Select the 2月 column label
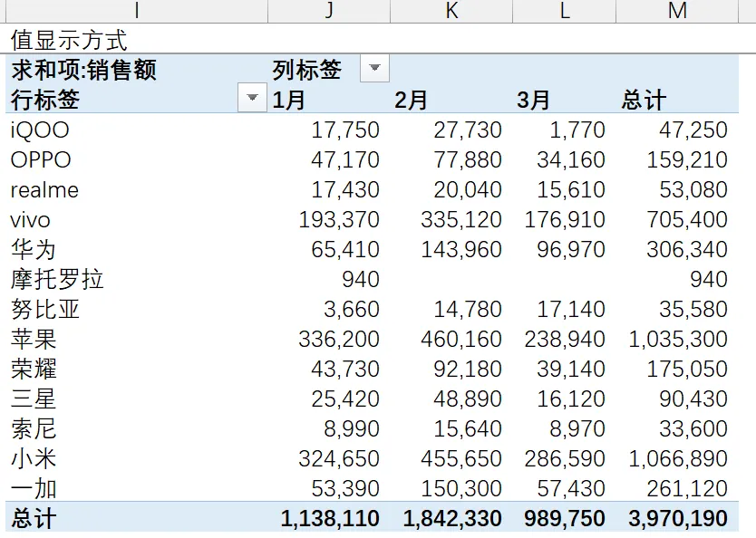Screen dimensions: 756x538 (x=411, y=100)
